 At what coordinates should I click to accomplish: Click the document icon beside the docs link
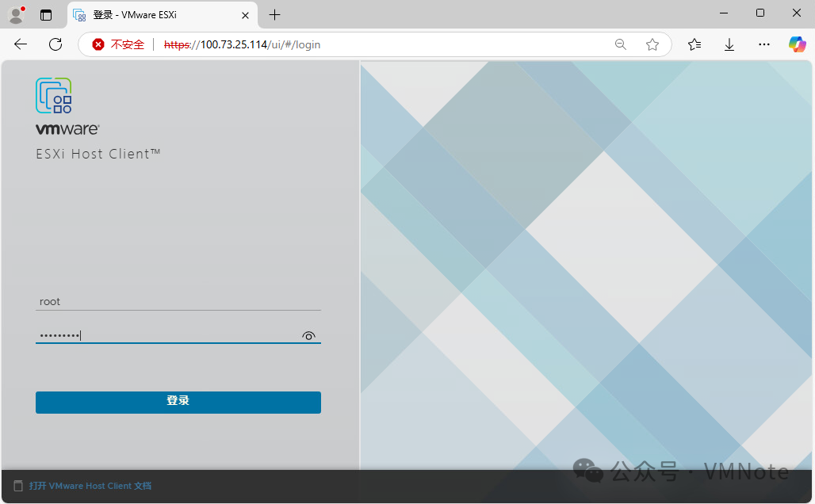pyautogui.click(x=18, y=486)
